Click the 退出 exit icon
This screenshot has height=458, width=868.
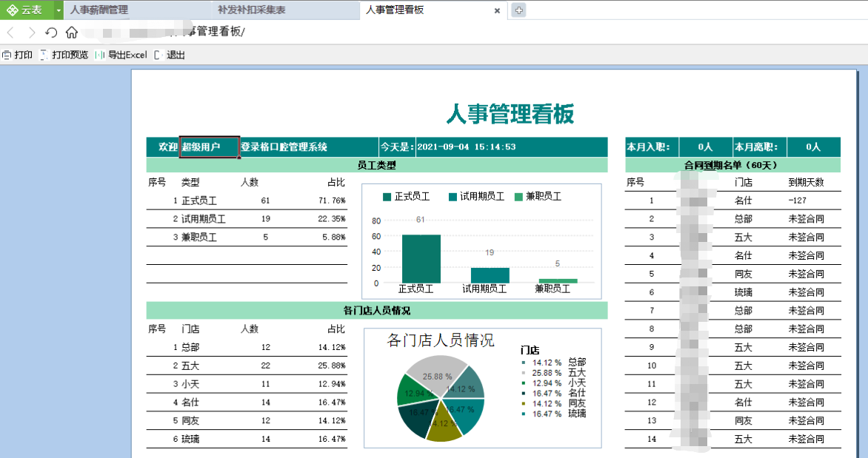[158, 55]
